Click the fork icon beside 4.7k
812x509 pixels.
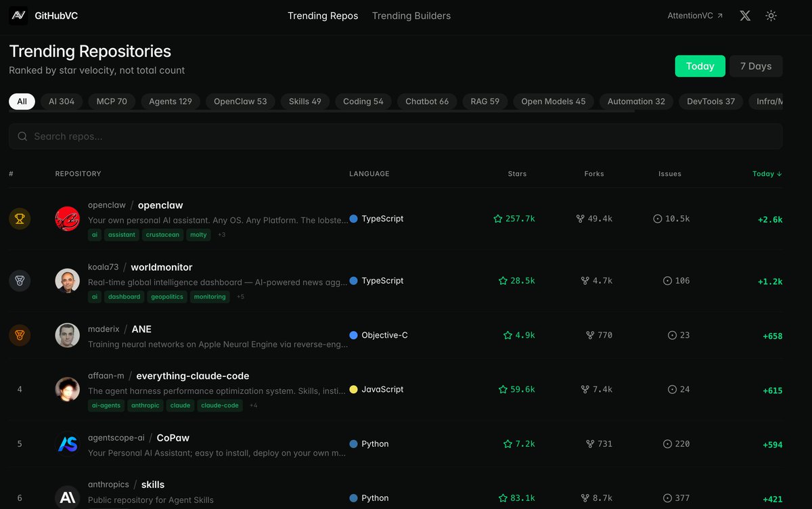585,281
